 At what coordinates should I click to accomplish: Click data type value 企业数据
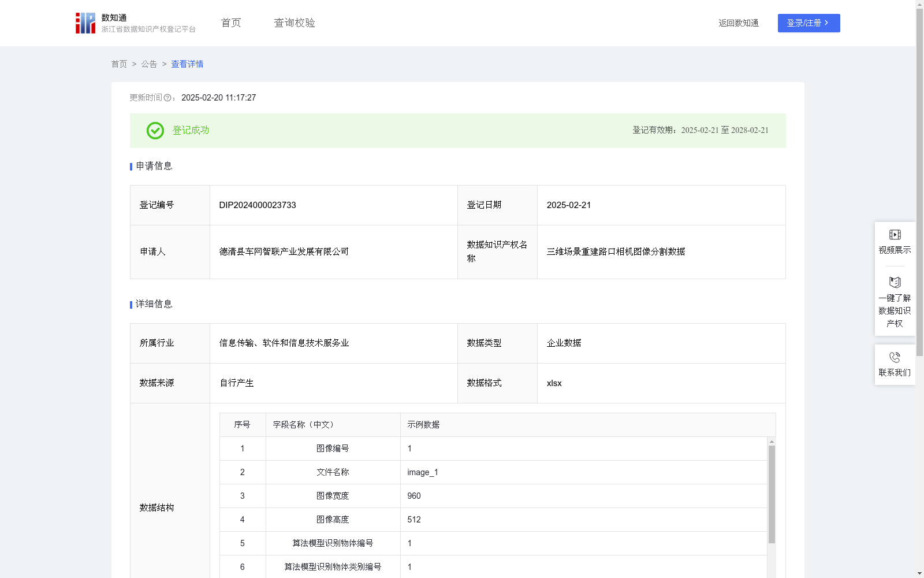tap(564, 343)
